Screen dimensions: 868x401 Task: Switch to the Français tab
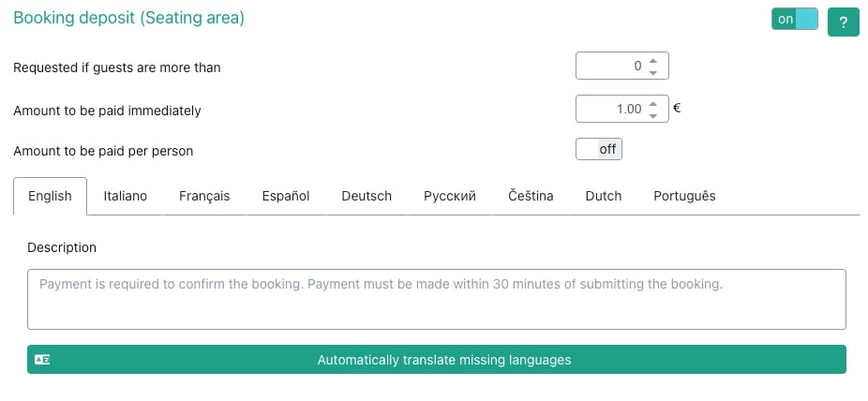pos(204,196)
